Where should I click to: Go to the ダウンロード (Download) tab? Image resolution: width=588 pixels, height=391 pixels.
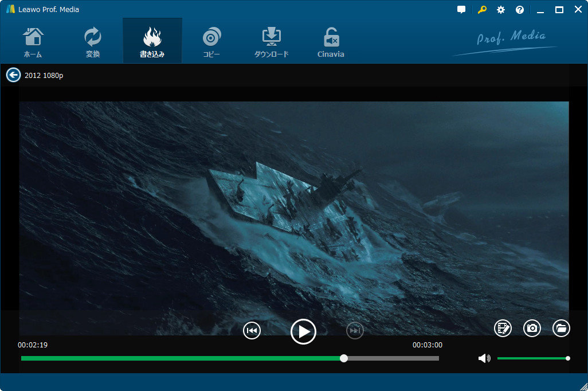(272, 42)
